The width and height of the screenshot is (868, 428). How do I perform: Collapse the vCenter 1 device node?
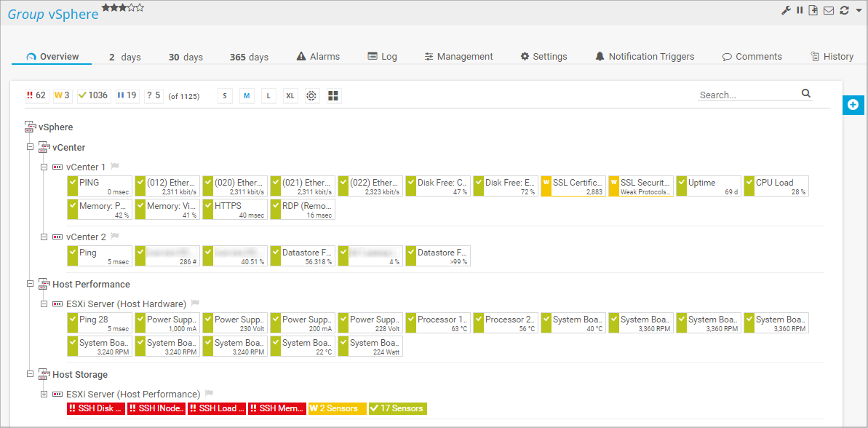44,167
